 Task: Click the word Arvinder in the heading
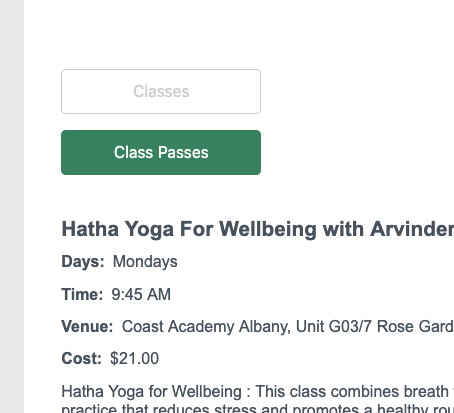(x=412, y=229)
